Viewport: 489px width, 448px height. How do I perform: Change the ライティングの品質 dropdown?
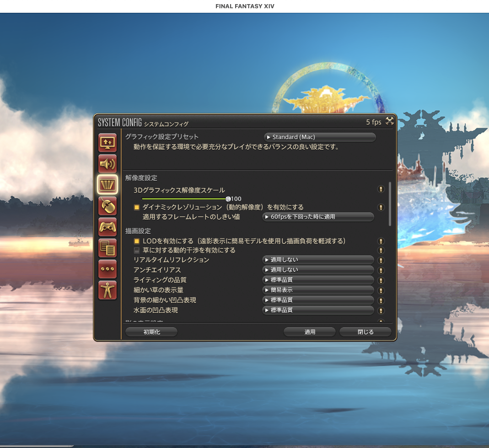coord(318,280)
